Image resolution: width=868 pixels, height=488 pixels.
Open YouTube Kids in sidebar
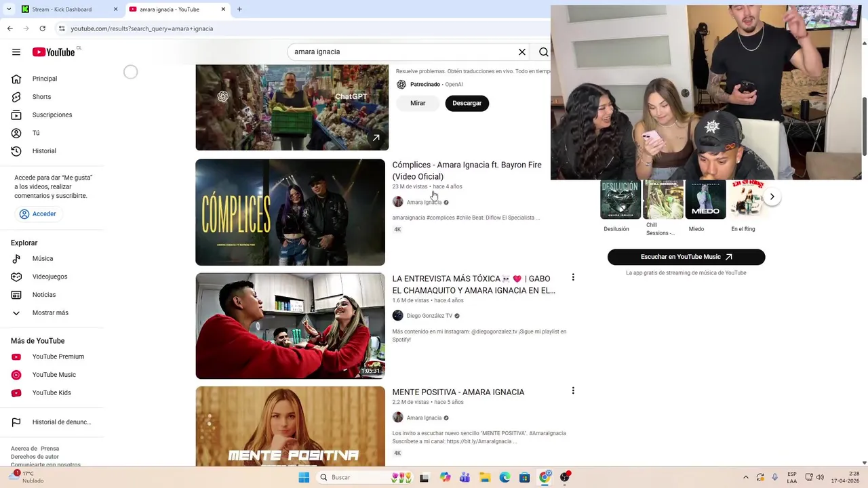52,393
